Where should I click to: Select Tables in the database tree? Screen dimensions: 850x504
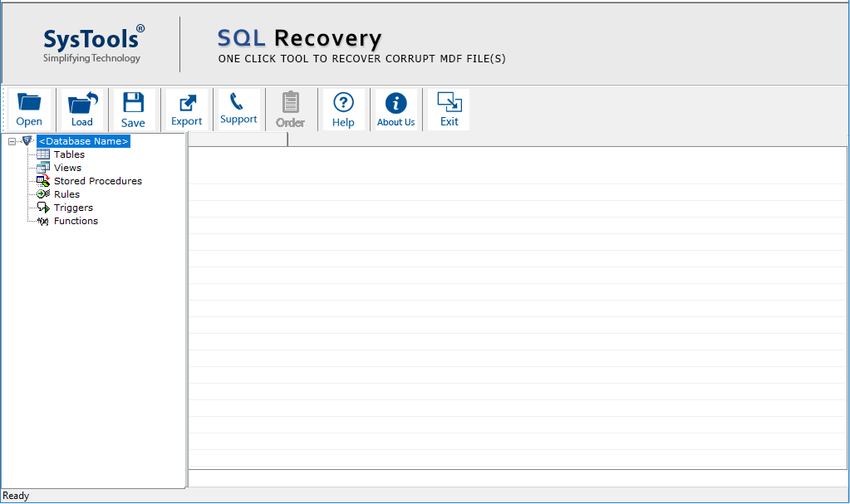69,154
